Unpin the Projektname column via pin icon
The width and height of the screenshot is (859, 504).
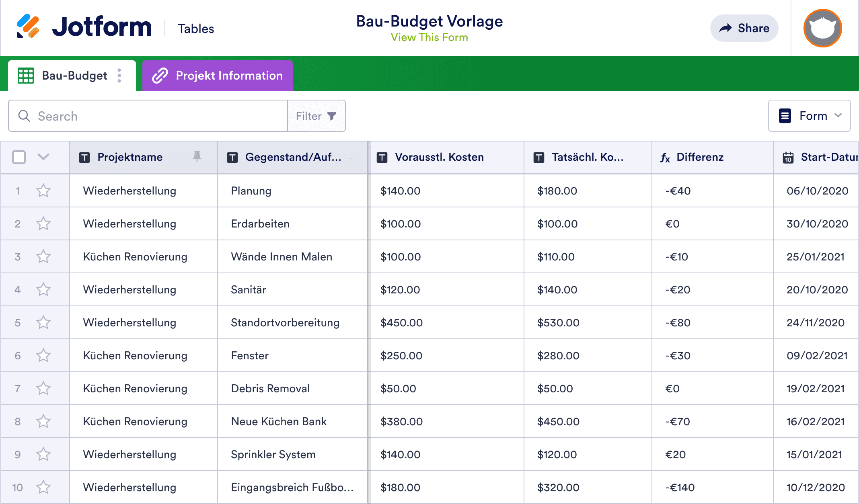click(x=197, y=157)
